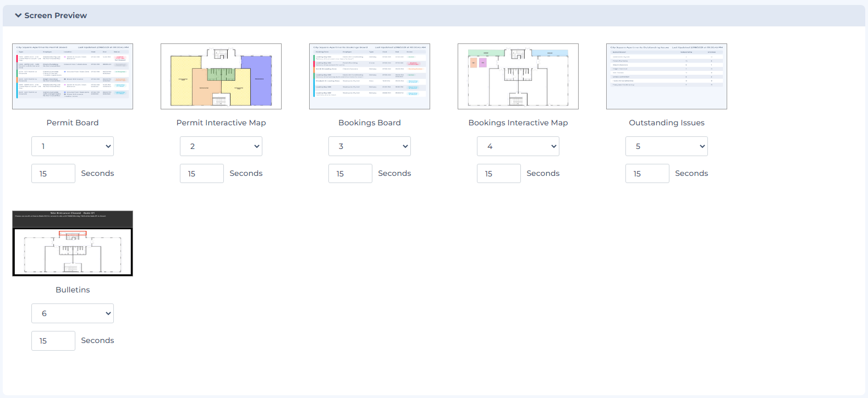The height and width of the screenshot is (398, 868).
Task: Open the Bookings Interactive Map order dropdown
Action: coord(518,146)
